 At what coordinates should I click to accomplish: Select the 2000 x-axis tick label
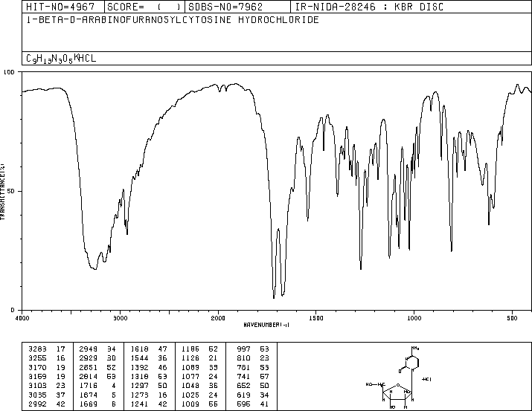click(218, 318)
